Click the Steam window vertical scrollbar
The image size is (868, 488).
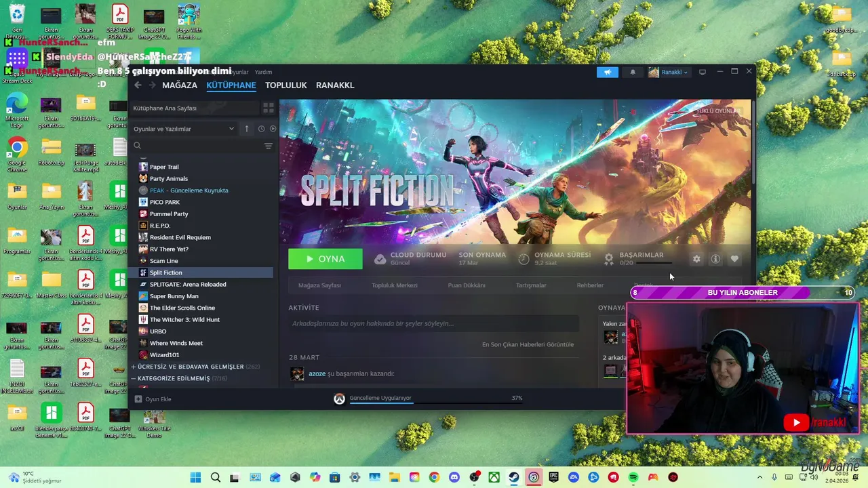tap(753, 142)
